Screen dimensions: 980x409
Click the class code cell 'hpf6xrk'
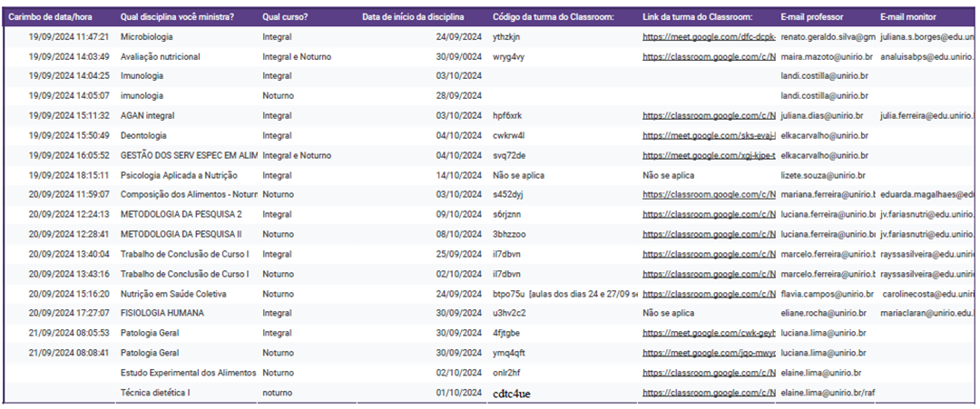[507, 116]
